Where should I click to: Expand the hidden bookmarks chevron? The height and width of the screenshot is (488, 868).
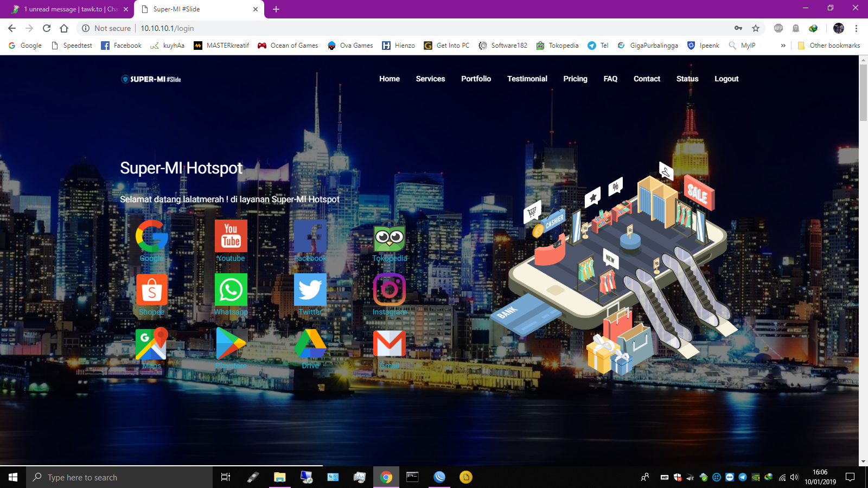click(783, 46)
